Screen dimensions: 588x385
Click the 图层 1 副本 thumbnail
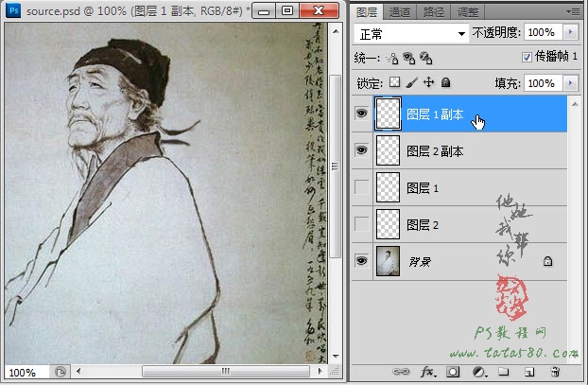388,114
